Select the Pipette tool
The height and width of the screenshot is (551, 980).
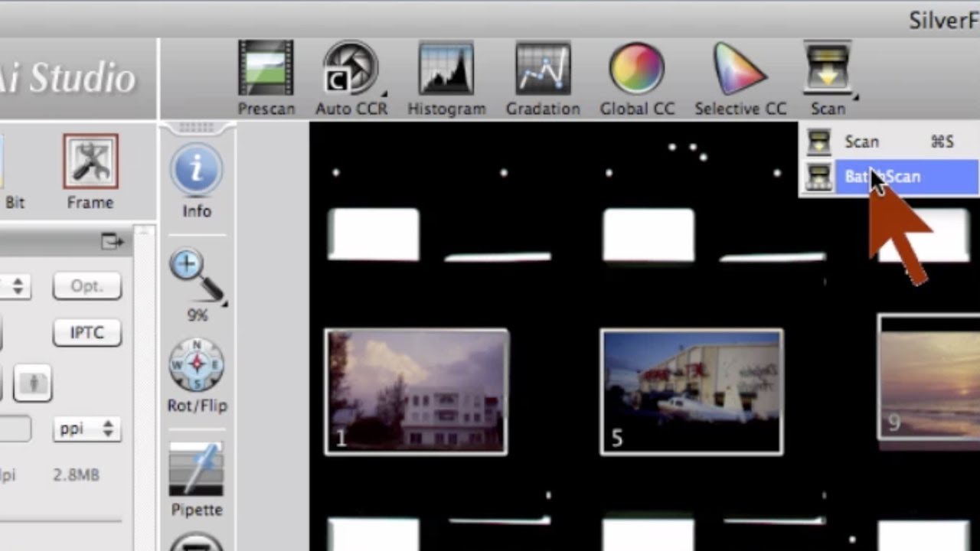point(197,479)
